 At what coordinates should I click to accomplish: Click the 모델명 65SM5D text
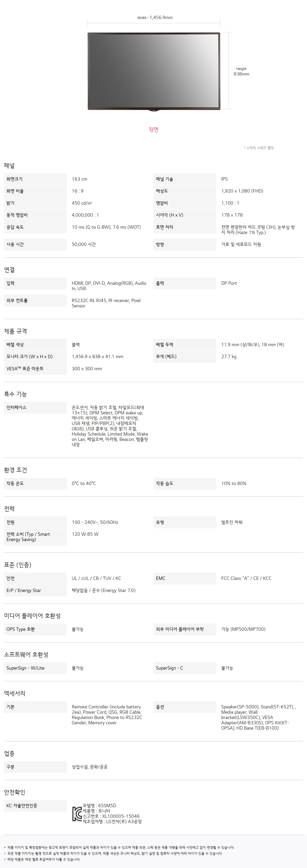pyautogui.click(x=100, y=806)
